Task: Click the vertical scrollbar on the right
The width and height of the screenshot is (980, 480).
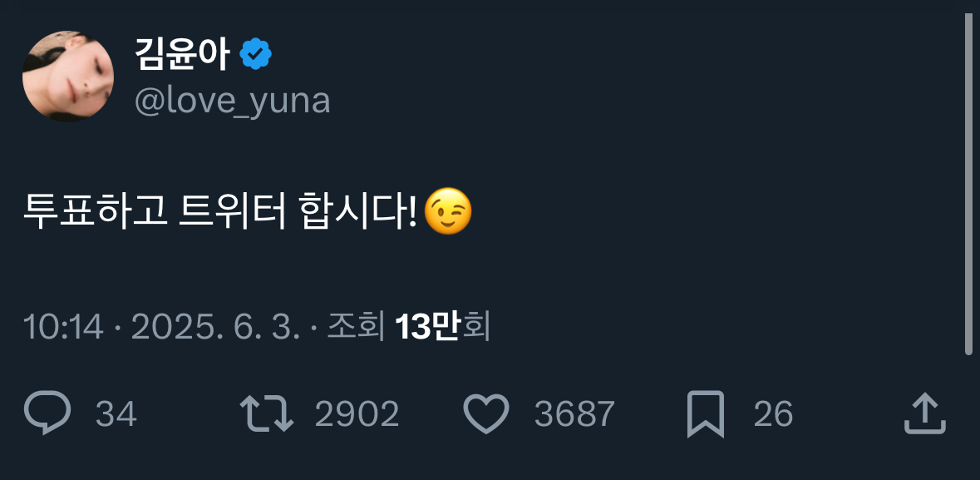Action: [x=968, y=183]
